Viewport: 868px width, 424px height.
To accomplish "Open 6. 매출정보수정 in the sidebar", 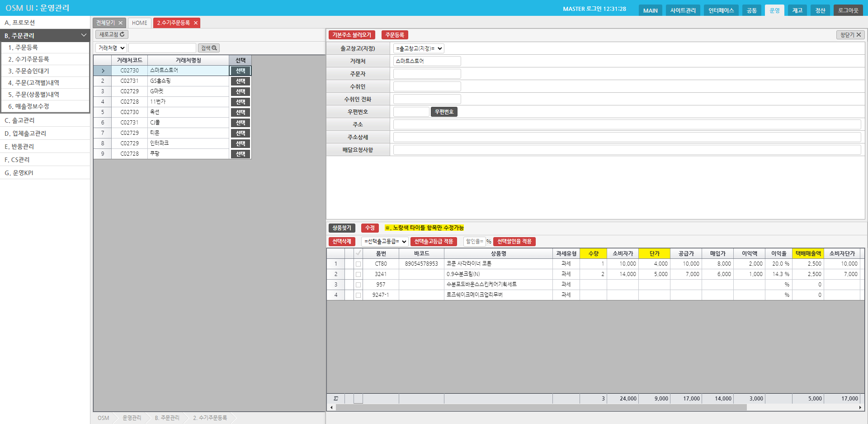I will pyautogui.click(x=45, y=106).
